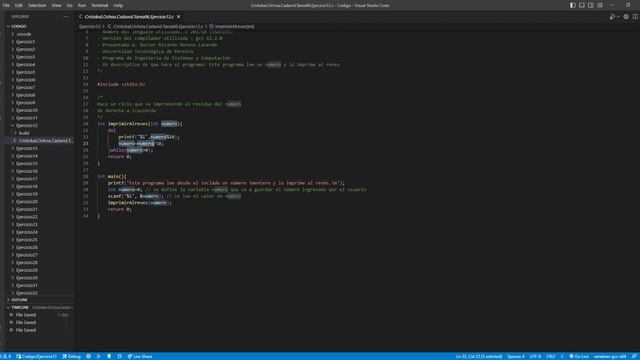Change the CRLF end-of-line sequence

[551, 356]
